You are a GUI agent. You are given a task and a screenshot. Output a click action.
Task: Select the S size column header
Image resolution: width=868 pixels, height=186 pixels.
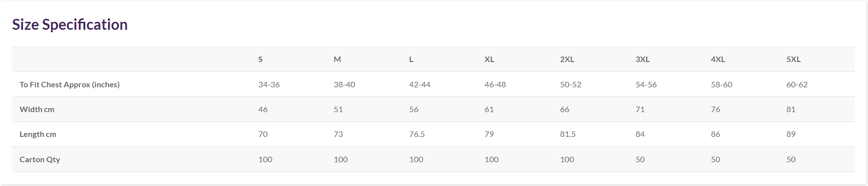click(261, 59)
